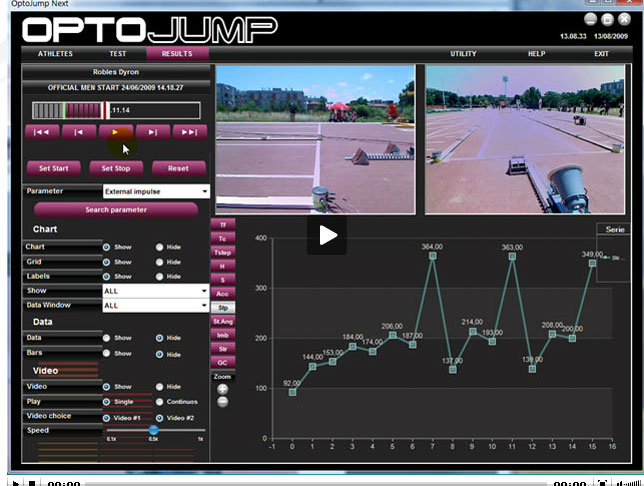Set Data to Hide

pos(159,338)
